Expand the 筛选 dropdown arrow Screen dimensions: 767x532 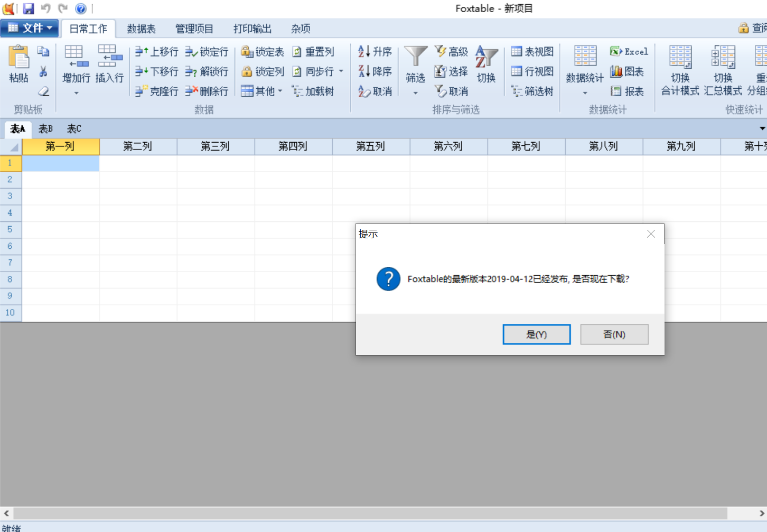click(416, 93)
